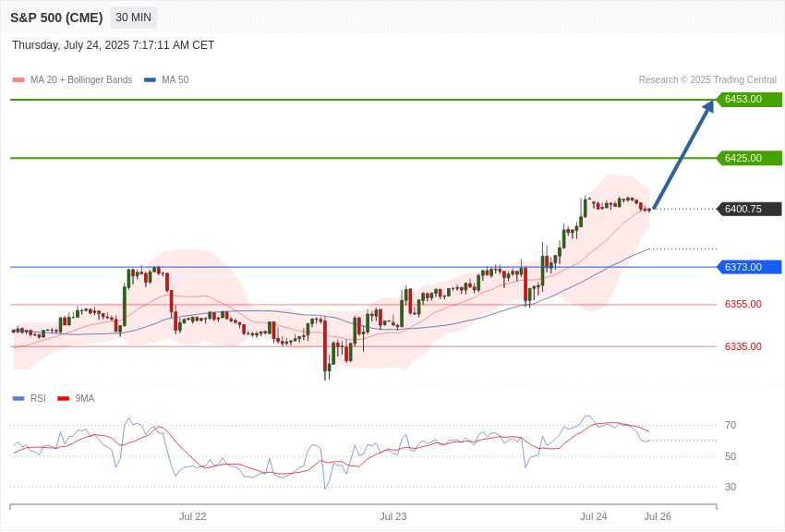Viewport: 785px width, 532px height.
Task: Click the Thursday, July 24, 2025 timestamp
Action: pos(114,45)
